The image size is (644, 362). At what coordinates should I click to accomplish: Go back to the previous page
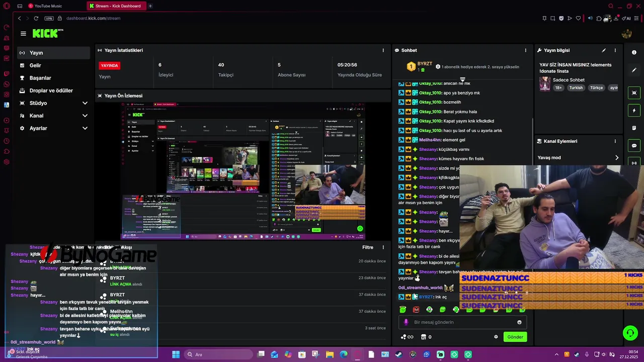[x=20, y=18]
